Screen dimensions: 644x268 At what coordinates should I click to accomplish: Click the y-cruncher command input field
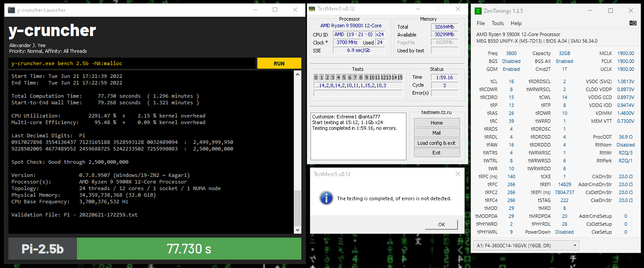pos(132,63)
